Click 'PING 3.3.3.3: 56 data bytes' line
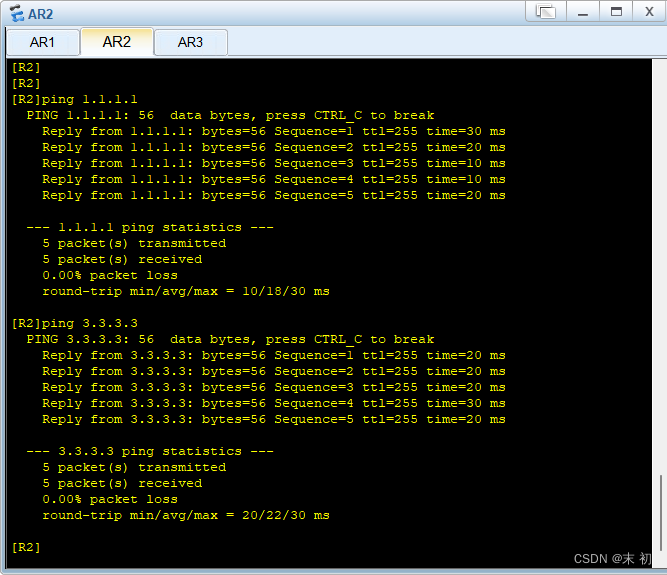 [230, 339]
